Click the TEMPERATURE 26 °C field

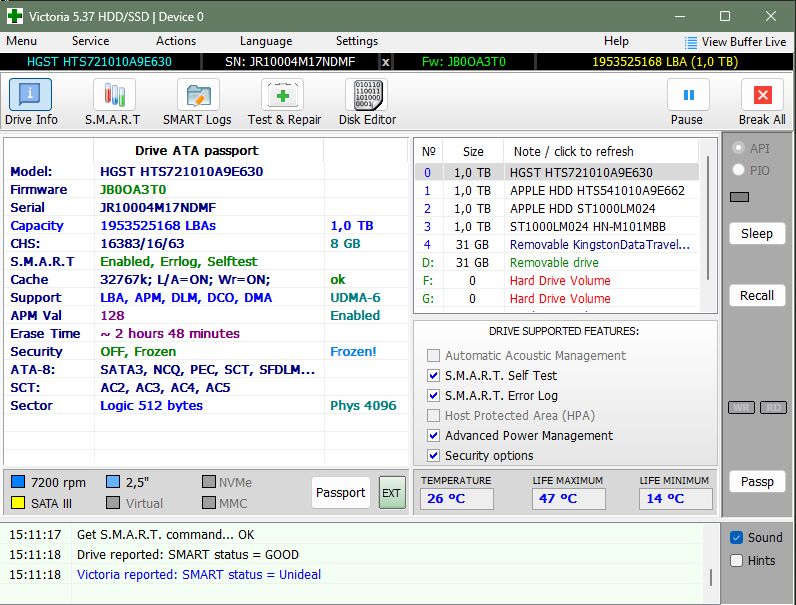(x=457, y=498)
